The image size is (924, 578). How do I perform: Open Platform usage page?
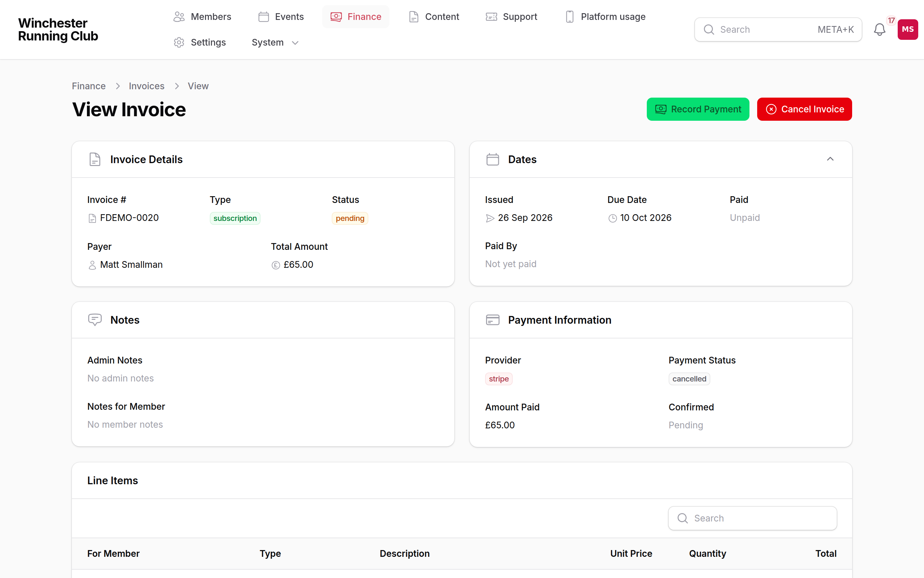point(605,17)
